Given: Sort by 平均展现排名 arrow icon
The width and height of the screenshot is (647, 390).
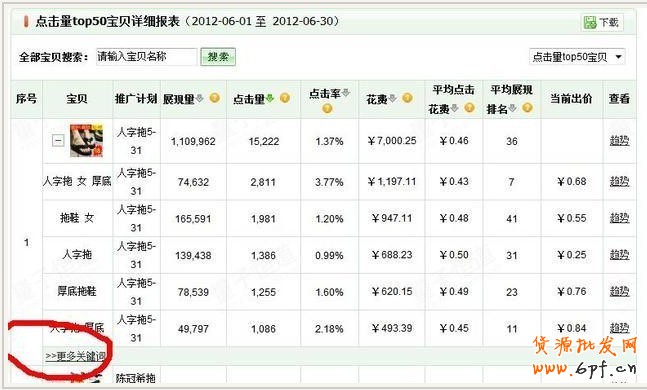Looking at the screenshot, I should point(512,109).
